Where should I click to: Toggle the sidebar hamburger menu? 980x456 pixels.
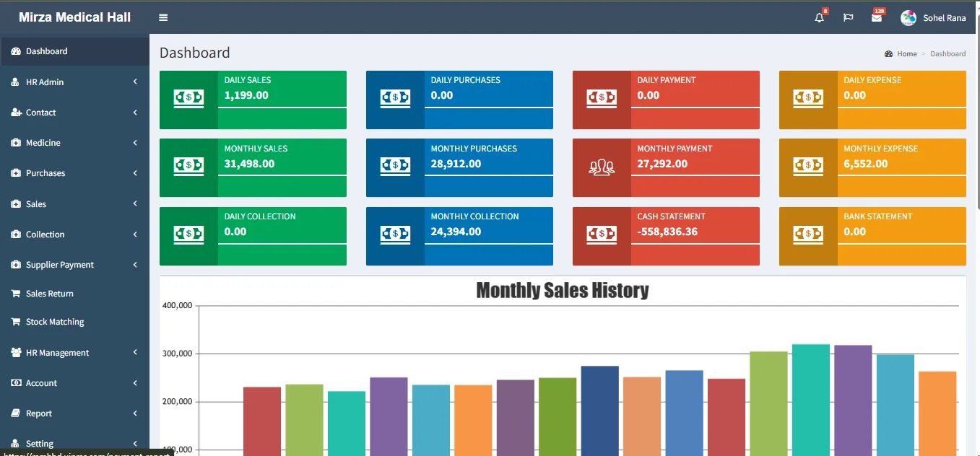pos(163,17)
